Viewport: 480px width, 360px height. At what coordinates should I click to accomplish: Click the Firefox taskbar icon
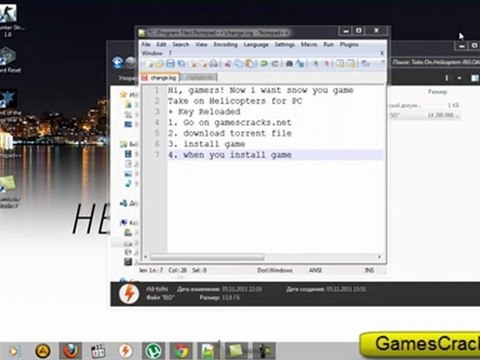pyautogui.click(x=70, y=351)
